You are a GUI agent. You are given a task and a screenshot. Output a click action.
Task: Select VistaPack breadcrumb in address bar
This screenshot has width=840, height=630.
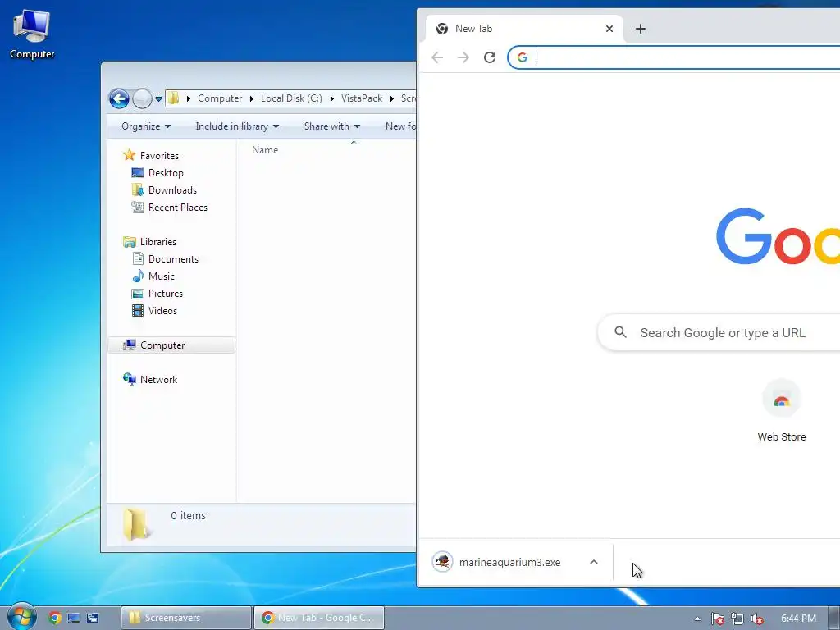(362, 98)
